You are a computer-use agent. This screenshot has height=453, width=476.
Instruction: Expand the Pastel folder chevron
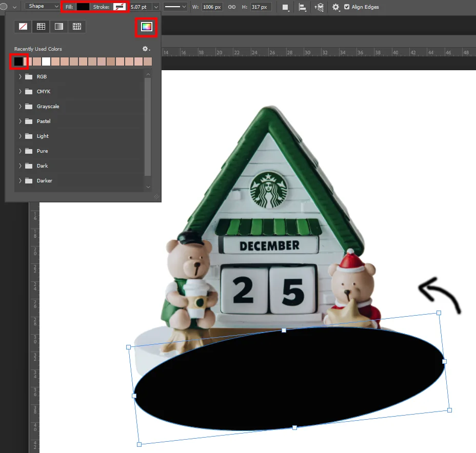tap(20, 121)
